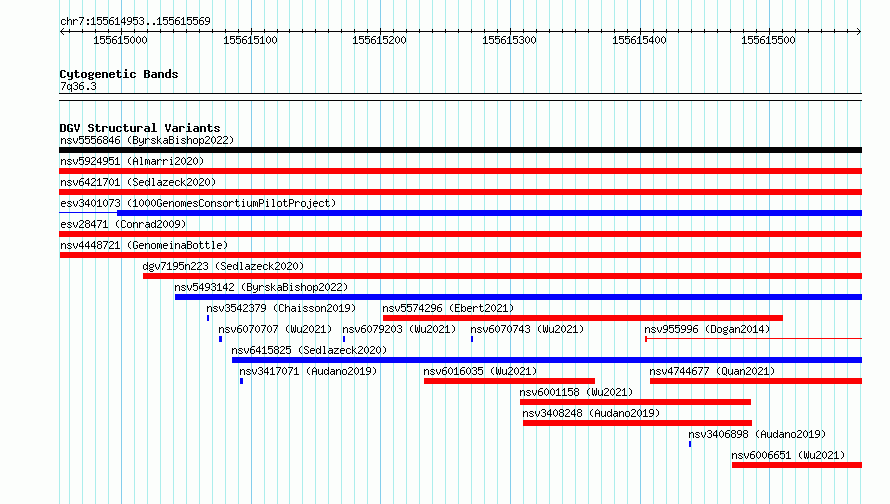Viewport: 890px width, 504px height.
Task: Open nsv4744677 (Quan2021) label
Action: click(x=712, y=371)
